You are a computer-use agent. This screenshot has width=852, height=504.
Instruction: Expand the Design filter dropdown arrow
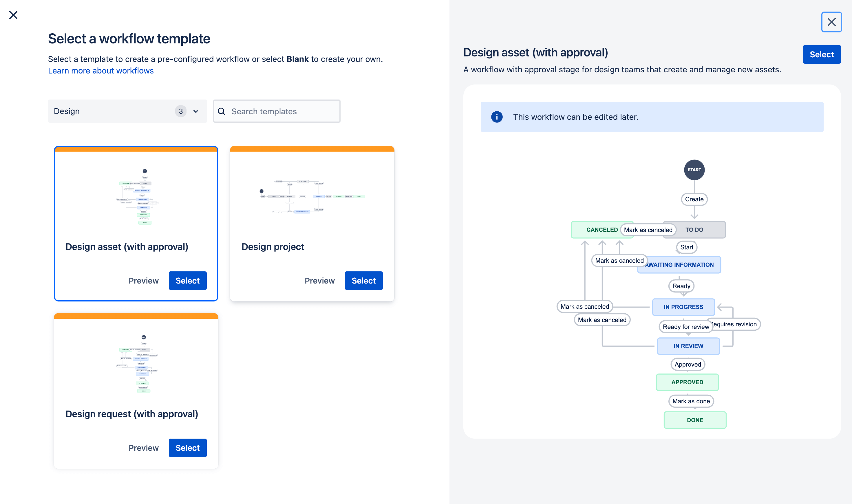pyautogui.click(x=196, y=111)
